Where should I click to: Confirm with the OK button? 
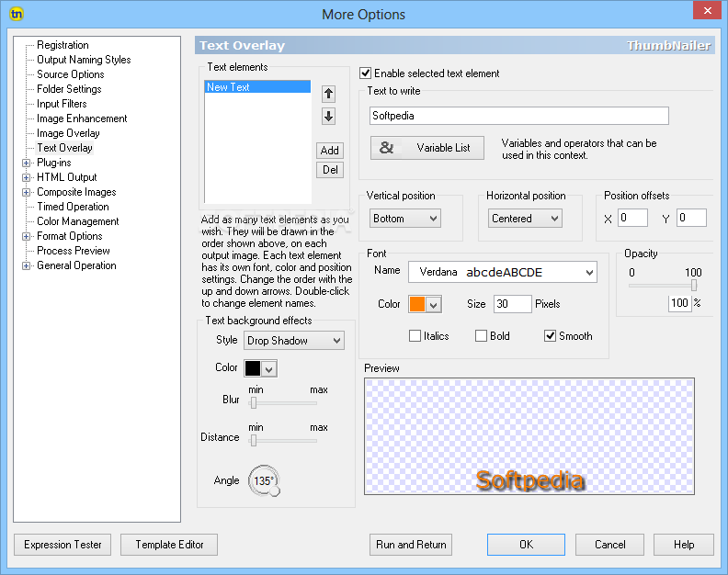[x=526, y=545]
